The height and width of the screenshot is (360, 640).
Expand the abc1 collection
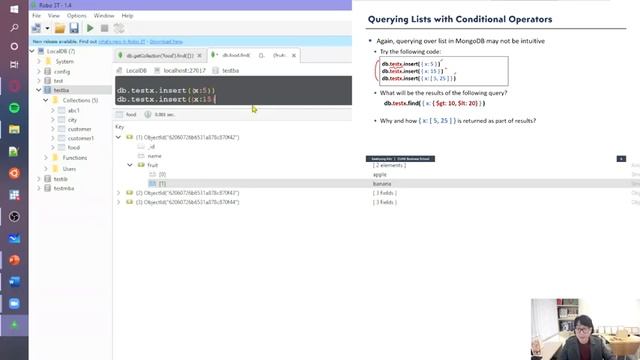53,110
